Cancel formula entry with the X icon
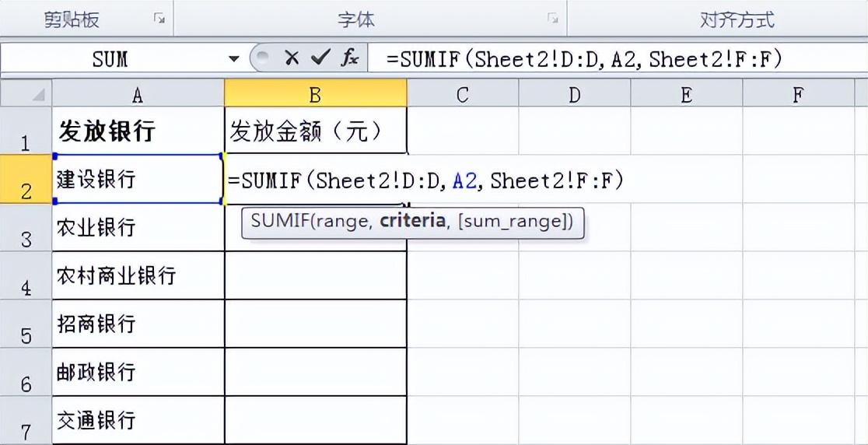This screenshot has height=445, width=868. (292, 58)
